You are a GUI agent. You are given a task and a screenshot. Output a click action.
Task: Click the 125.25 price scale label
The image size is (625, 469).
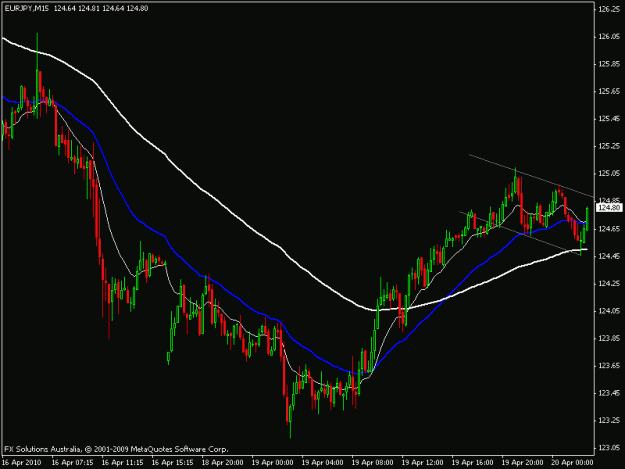coord(609,146)
